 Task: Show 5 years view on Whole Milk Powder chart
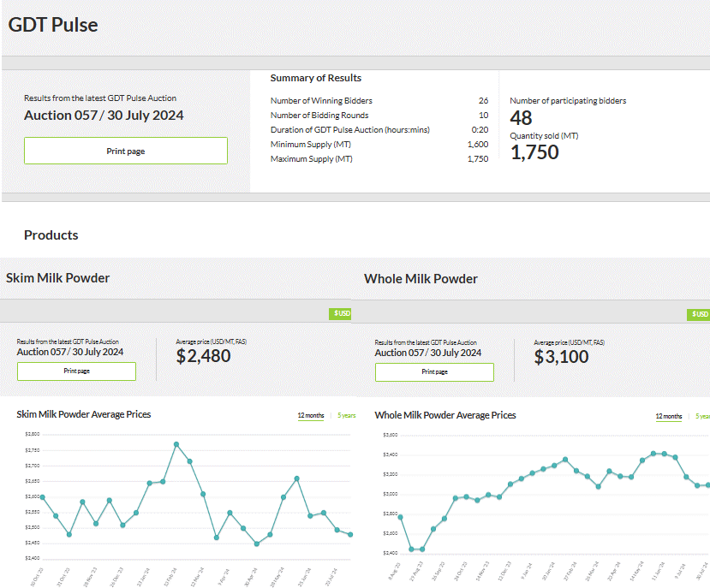[703, 417]
